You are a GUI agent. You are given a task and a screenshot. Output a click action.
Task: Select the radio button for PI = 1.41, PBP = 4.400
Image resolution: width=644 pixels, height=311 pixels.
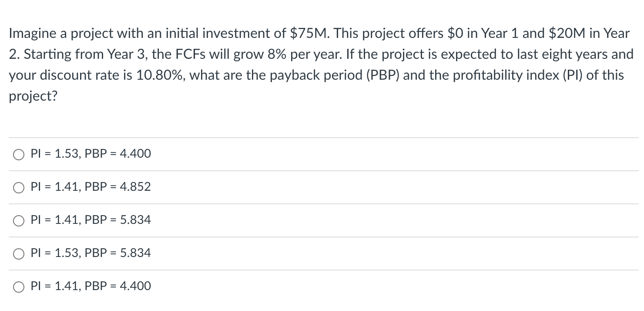click(18, 286)
